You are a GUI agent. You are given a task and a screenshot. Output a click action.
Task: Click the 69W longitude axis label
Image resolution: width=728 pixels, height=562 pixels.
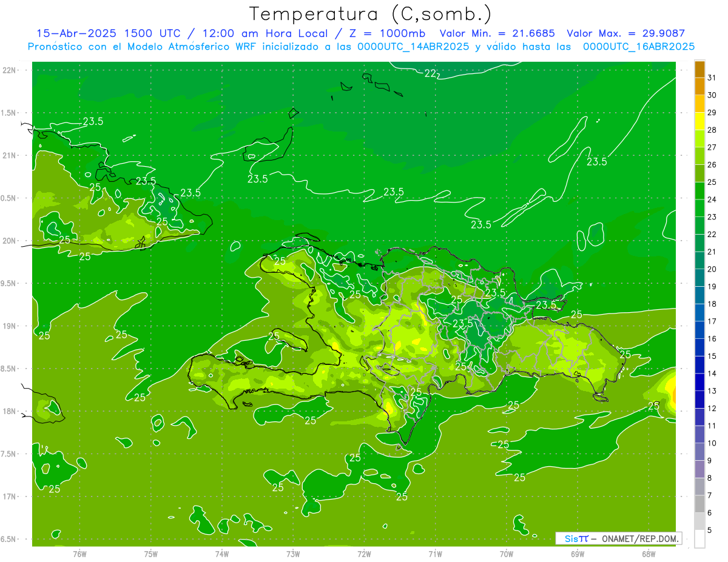578,554
